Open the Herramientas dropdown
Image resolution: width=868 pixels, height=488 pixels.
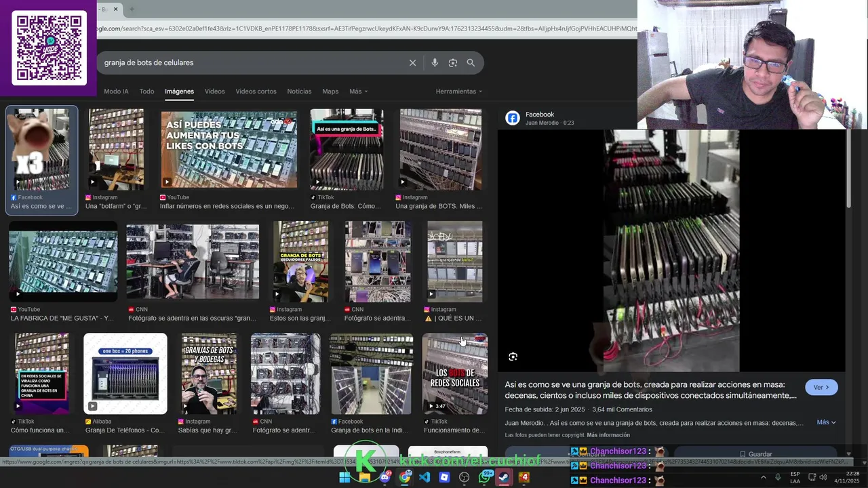tap(458, 91)
